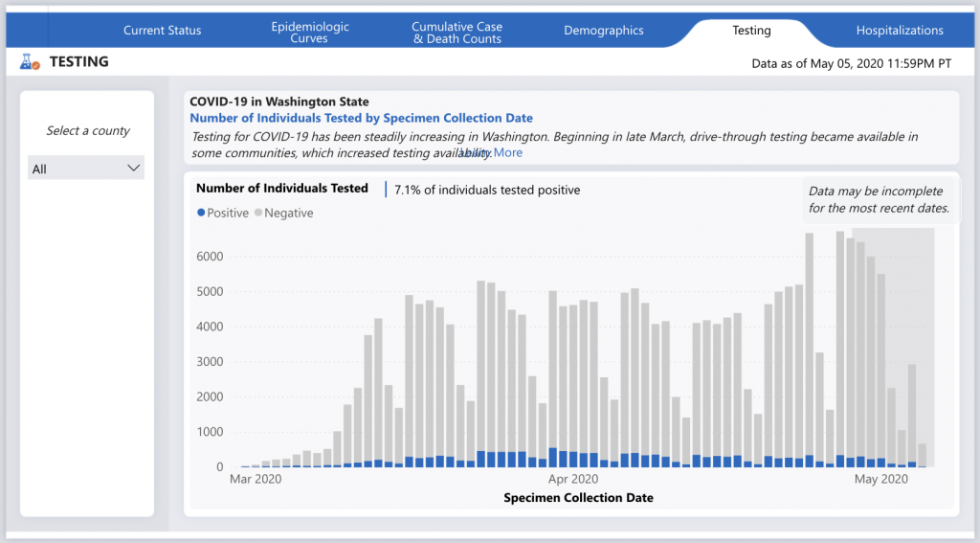Click the gray Negative legend dot
The image size is (980, 543).
click(258, 213)
